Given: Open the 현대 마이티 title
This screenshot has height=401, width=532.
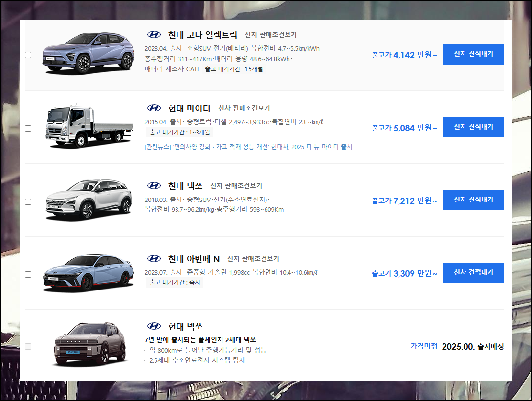Looking at the screenshot, I should (189, 108).
